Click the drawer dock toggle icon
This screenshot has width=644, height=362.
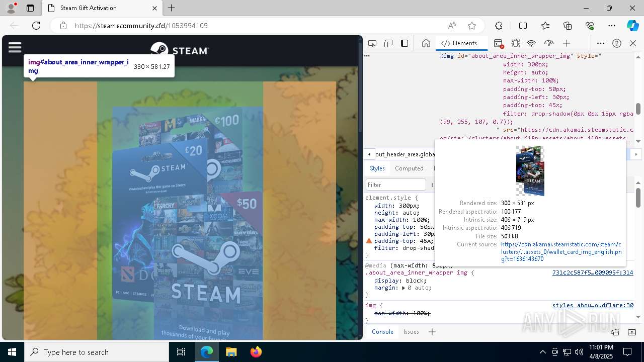615,332
